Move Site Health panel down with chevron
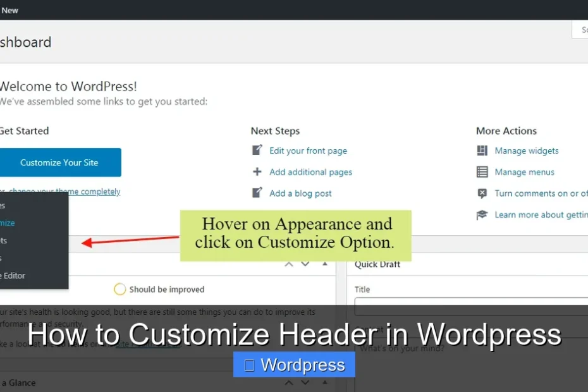This screenshot has height=392, width=588. pos(305,264)
